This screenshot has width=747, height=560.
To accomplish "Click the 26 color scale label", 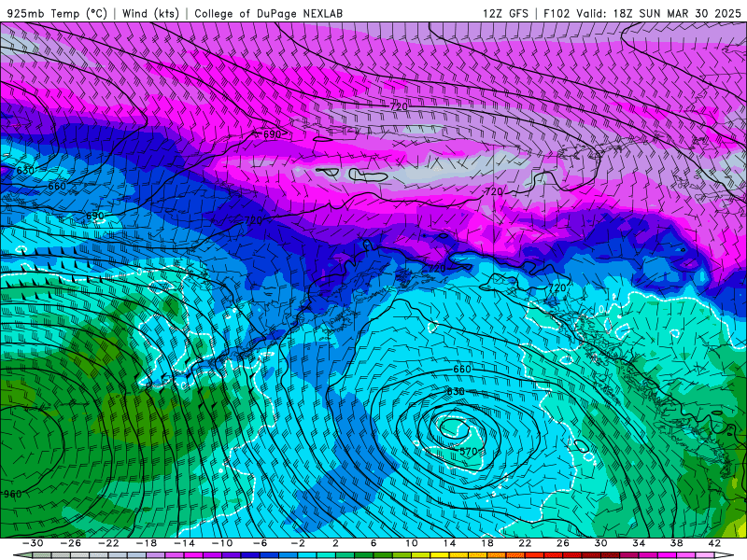I will pos(563,543).
